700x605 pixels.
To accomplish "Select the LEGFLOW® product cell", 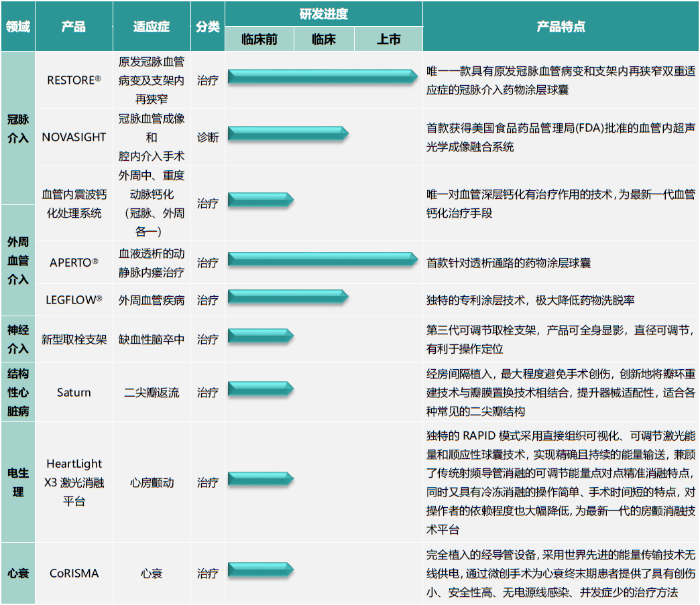I will [74, 300].
